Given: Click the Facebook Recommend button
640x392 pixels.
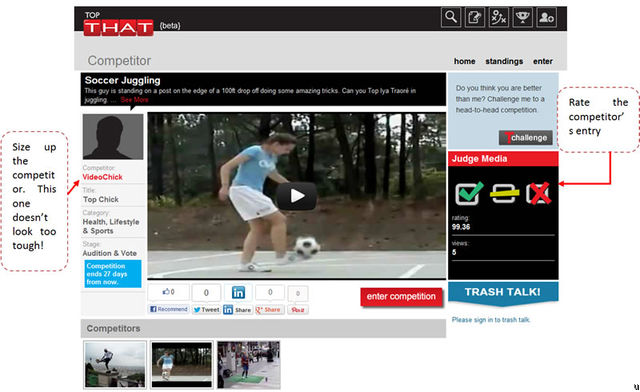Looking at the screenshot, I should pos(169,309).
